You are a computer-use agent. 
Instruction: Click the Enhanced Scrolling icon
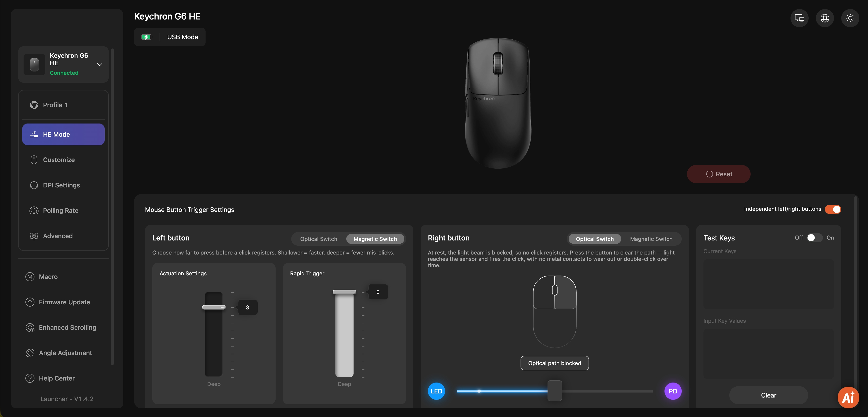[30, 327]
